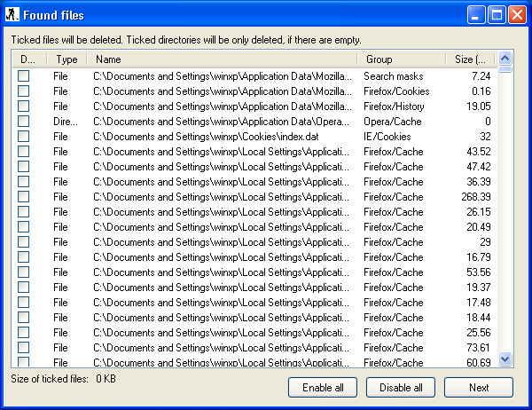Sort by the Group column header
532x410 pixels.
point(402,59)
